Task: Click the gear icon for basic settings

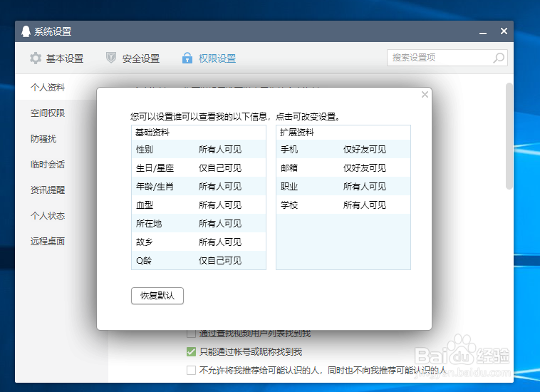Action: tap(36, 58)
